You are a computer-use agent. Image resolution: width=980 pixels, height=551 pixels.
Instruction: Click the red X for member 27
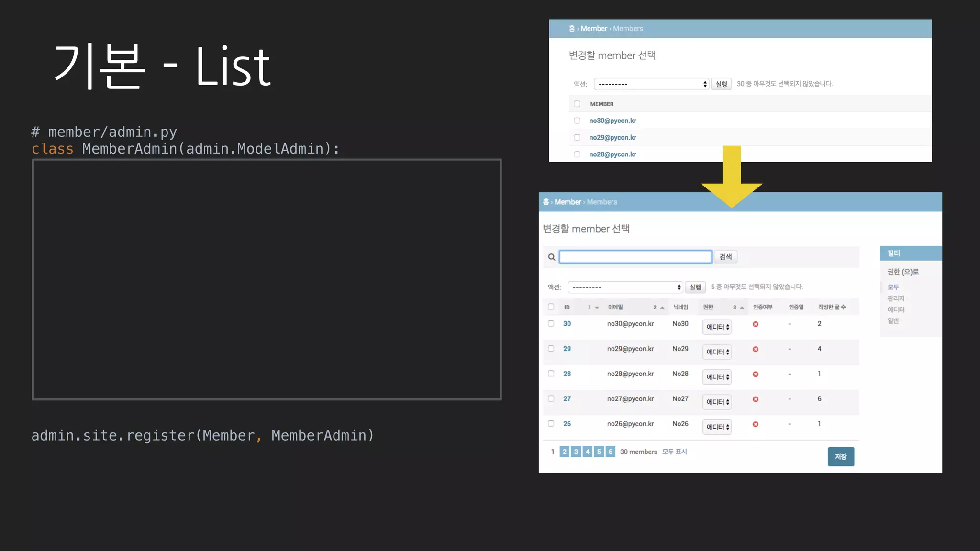(x=756, y=399)
